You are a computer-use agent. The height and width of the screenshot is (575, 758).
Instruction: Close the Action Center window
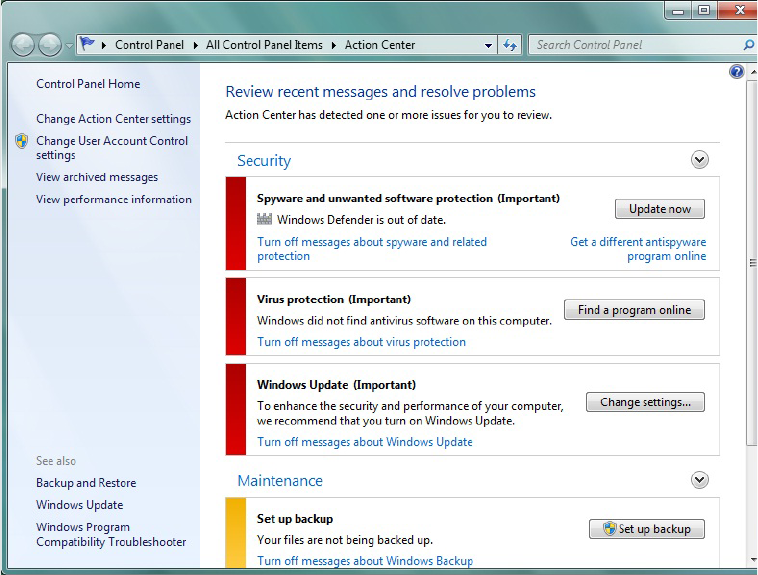tap(738, 10)
